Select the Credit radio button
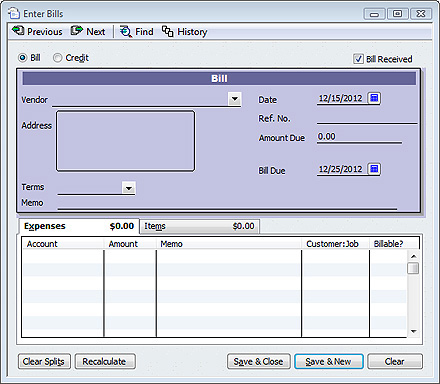 [57, 58]
